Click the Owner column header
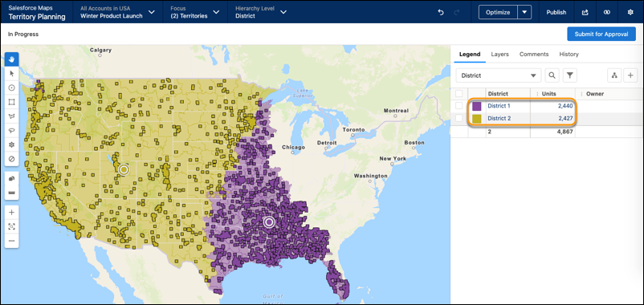This screenshot has width=644, height=305. coord(595,94)
